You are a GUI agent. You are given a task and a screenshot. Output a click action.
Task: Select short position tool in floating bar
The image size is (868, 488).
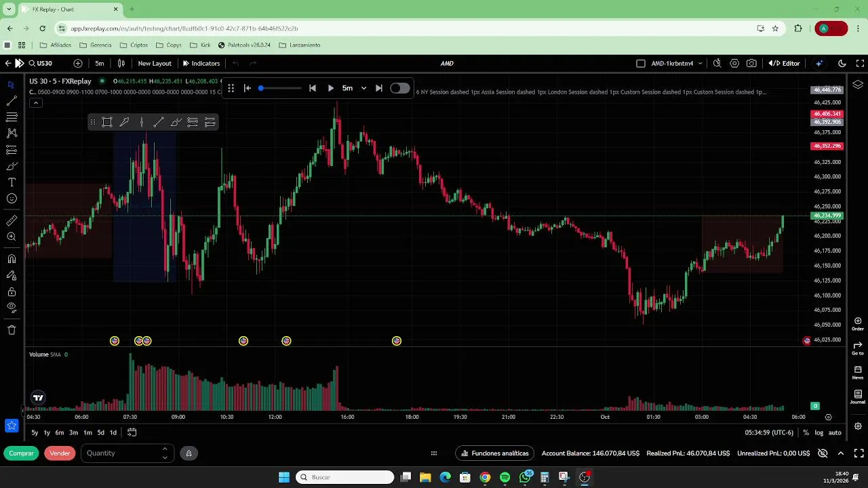(x=210, y=122)
